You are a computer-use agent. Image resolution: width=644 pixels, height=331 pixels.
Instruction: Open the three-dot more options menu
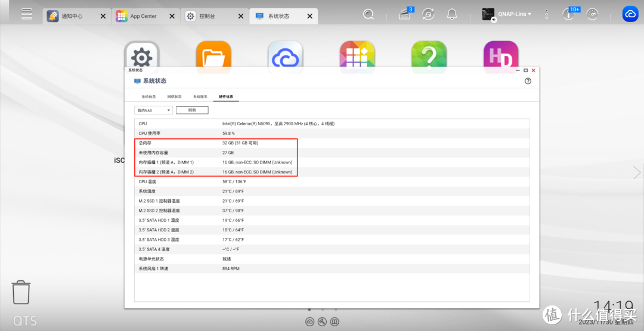click(x=547, y=14)
